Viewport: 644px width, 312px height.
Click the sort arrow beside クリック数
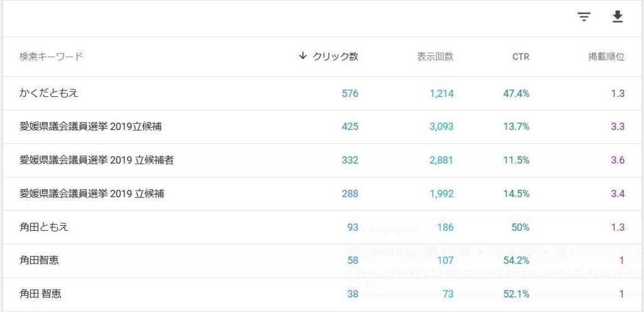303,56
